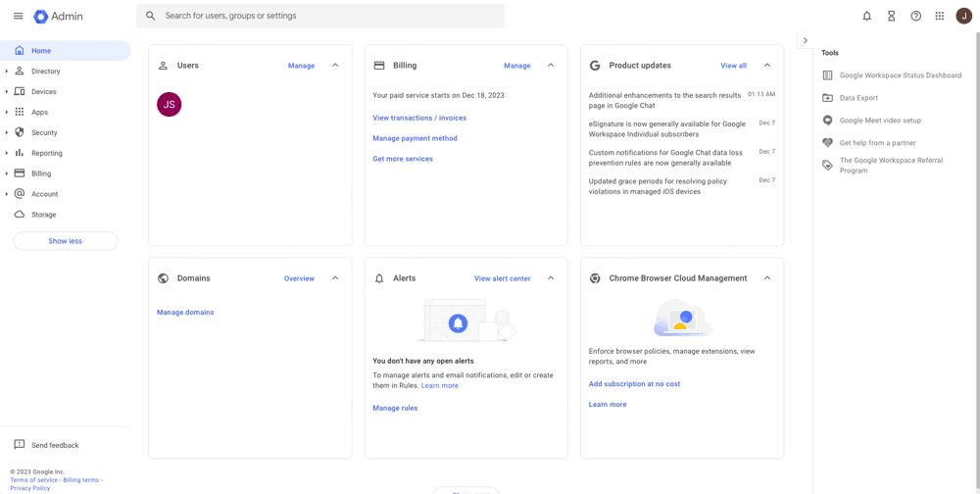Open the account avatar J

coord(963,17)
